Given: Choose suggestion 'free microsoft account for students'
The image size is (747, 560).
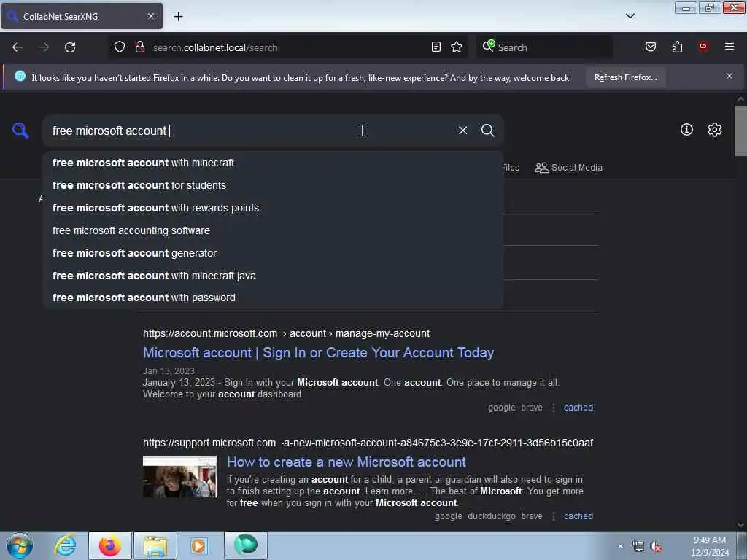Looking at the screenshot, I should point(273,185).
